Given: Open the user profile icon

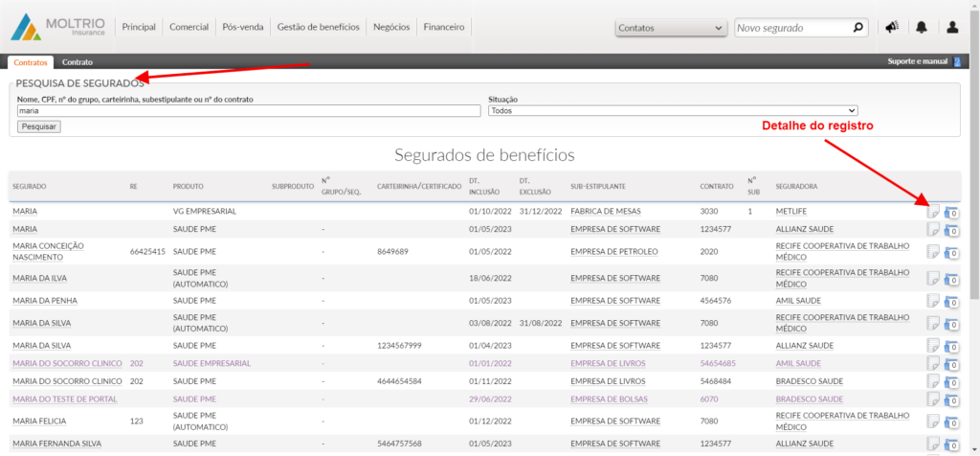Looking at the screenshot, I should (952, 28).
